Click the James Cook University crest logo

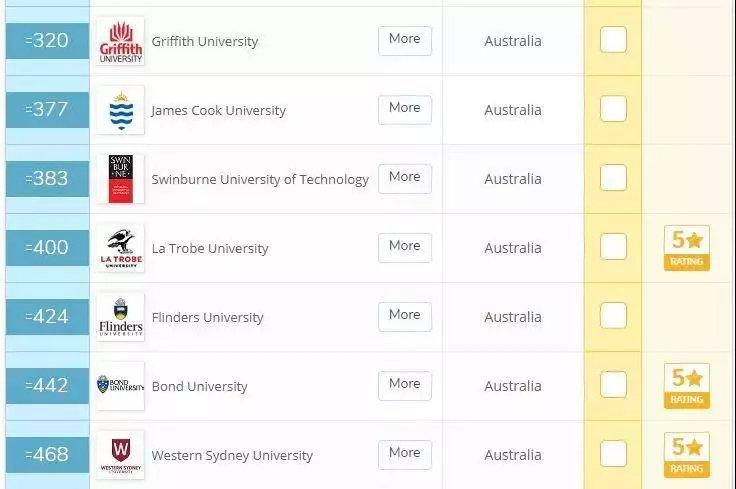point(120,110)
